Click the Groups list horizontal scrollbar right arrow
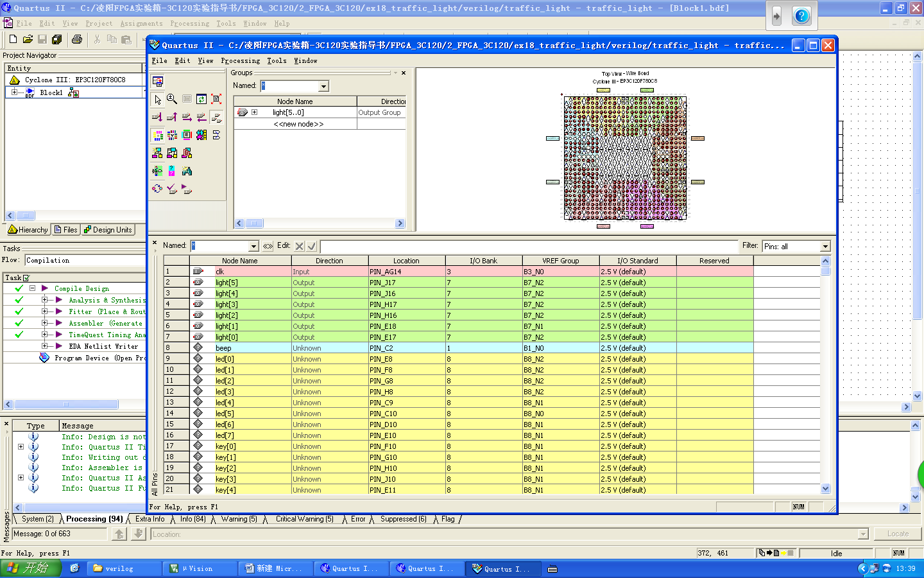 point(400,223)
